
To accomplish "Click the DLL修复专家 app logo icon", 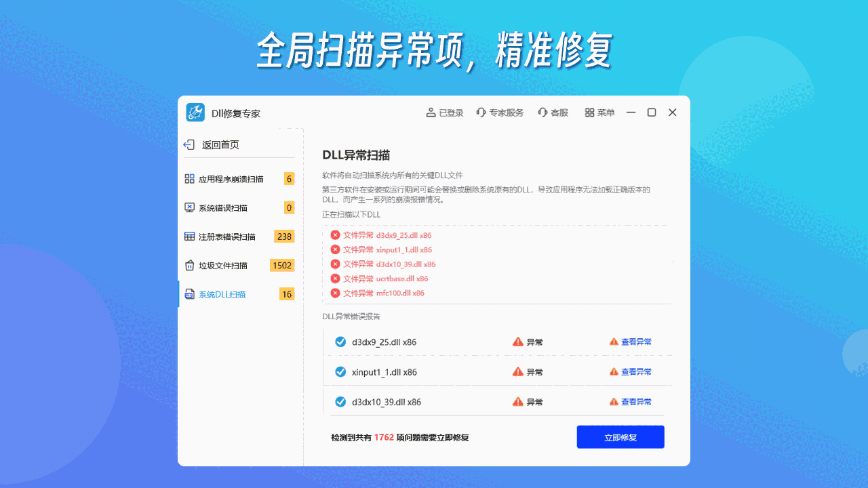I will point(195,112).
